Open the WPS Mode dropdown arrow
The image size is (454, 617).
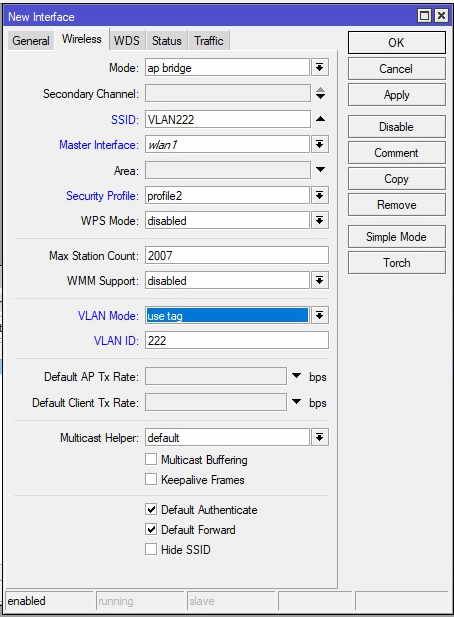(x=319, y=220)
